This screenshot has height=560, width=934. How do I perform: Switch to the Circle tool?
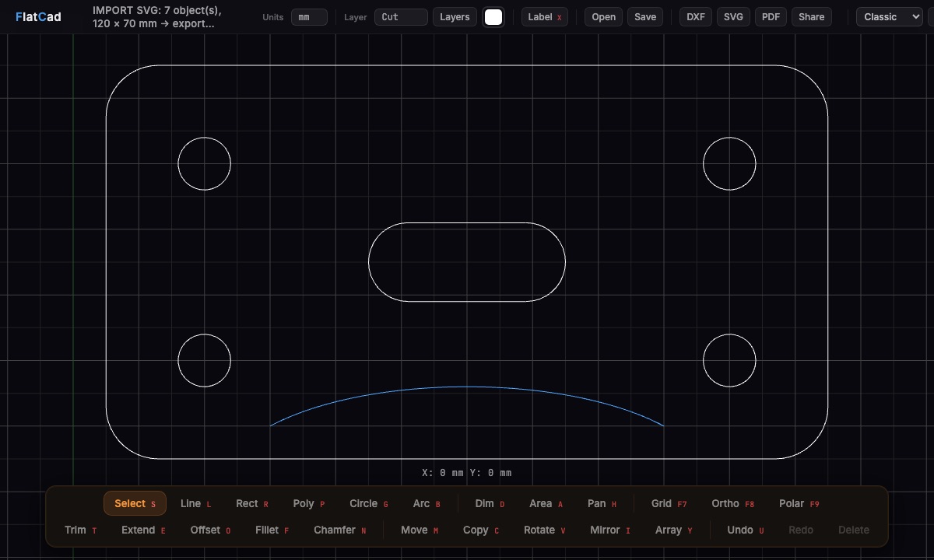click(369, 503)
